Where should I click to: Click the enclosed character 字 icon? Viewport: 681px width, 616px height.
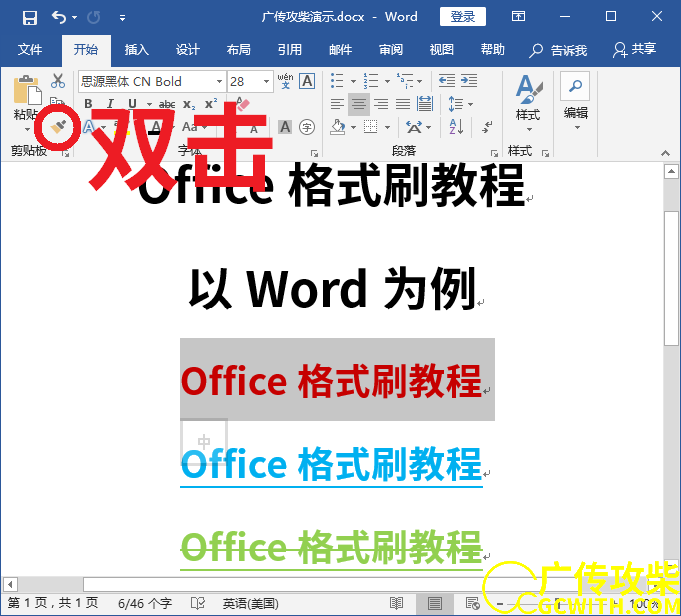tap(307, 127)
